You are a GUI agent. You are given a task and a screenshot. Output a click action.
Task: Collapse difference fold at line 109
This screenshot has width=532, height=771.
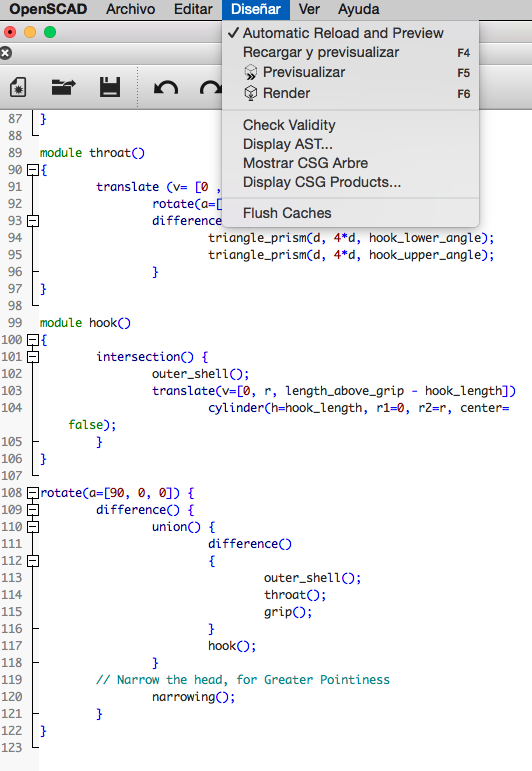click(x=33, y=510)
